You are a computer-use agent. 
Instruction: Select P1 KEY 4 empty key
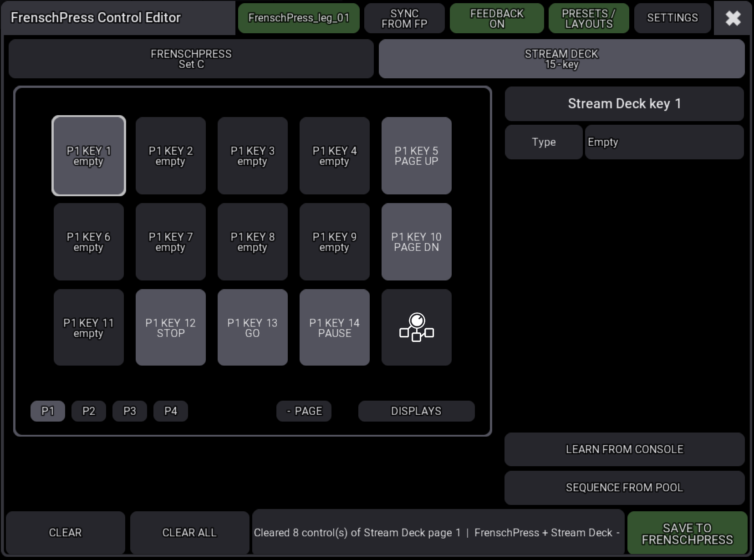pos(335,156)
